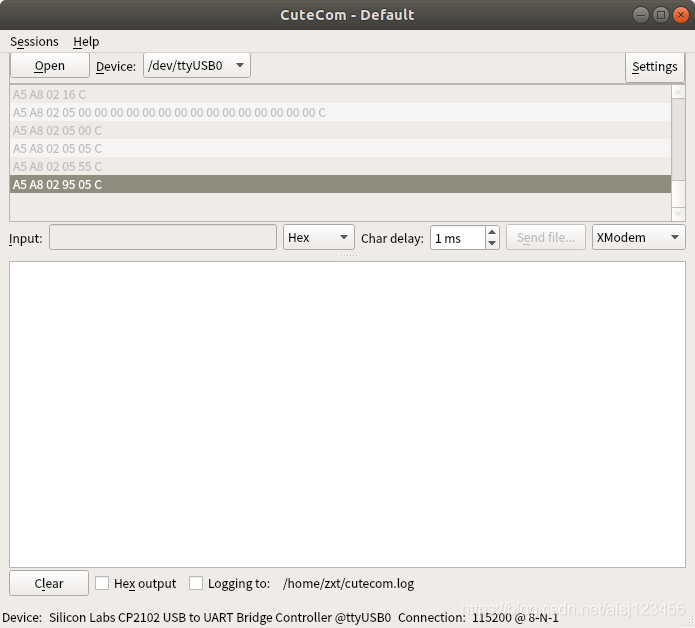The height and width of the screenshot is (628, 695).
Task: Click the Silicon Labs CP2102 device status text
Action: (220, 617)
